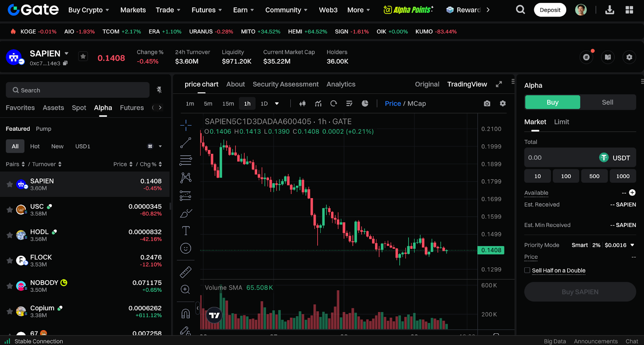Viewport: 644px width, 345px height.
Task: Select the zoom in tool
Action: point(186,289)
